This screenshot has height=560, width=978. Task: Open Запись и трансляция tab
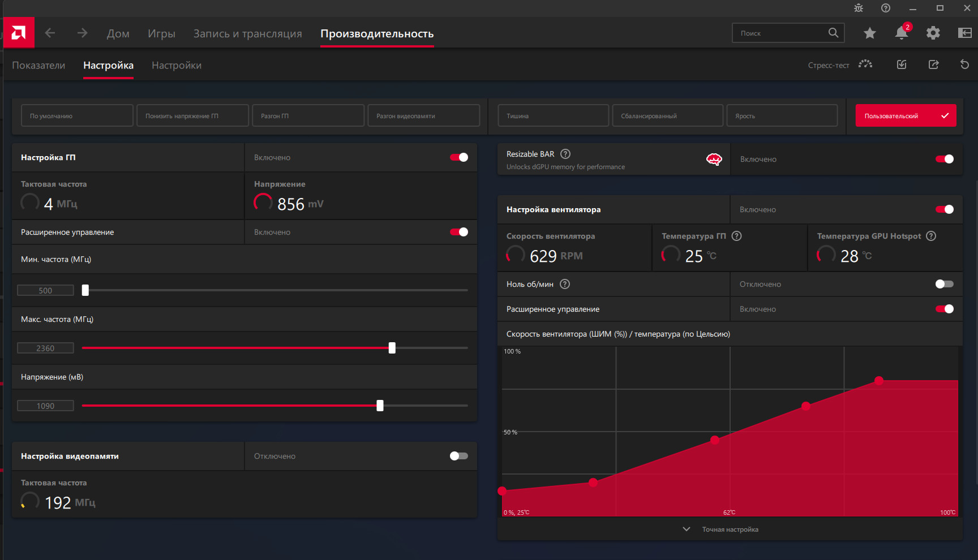(248, 33)
